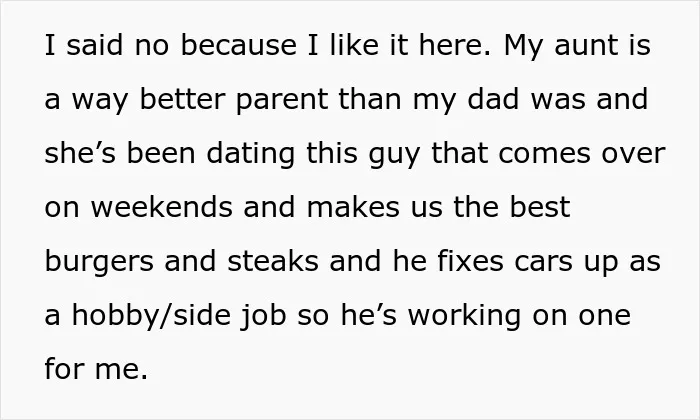Screen dimensions: 700x420
Task: Click the word "burgers"
Action: (99, 262)
